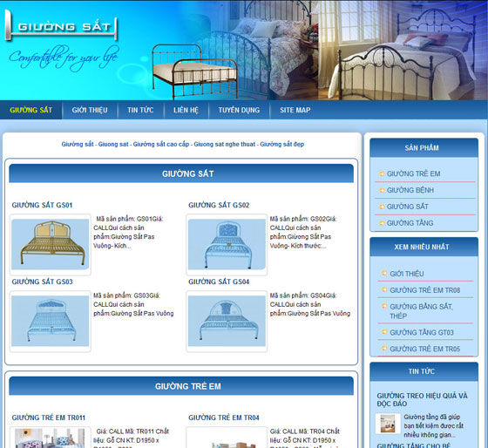Open Site Map from navigation bar
The image size is (488, 448).
click(295, 110)
